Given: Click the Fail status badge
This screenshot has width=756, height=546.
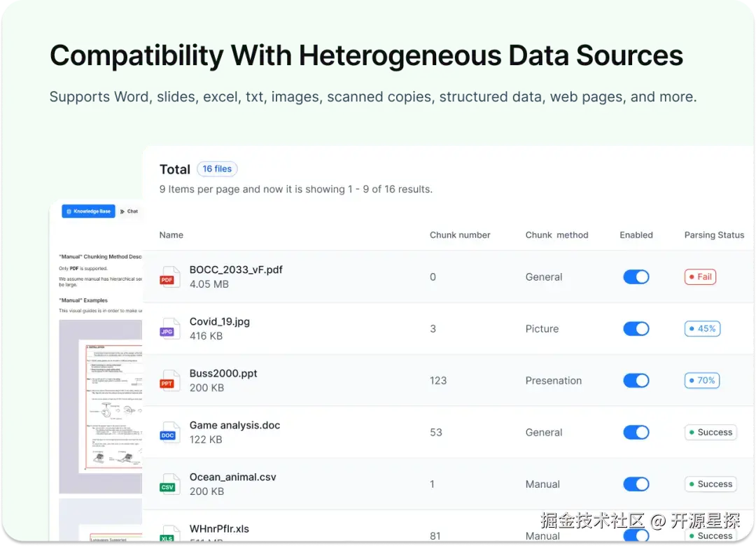Looking at the screenshot, I should (700, 276).
